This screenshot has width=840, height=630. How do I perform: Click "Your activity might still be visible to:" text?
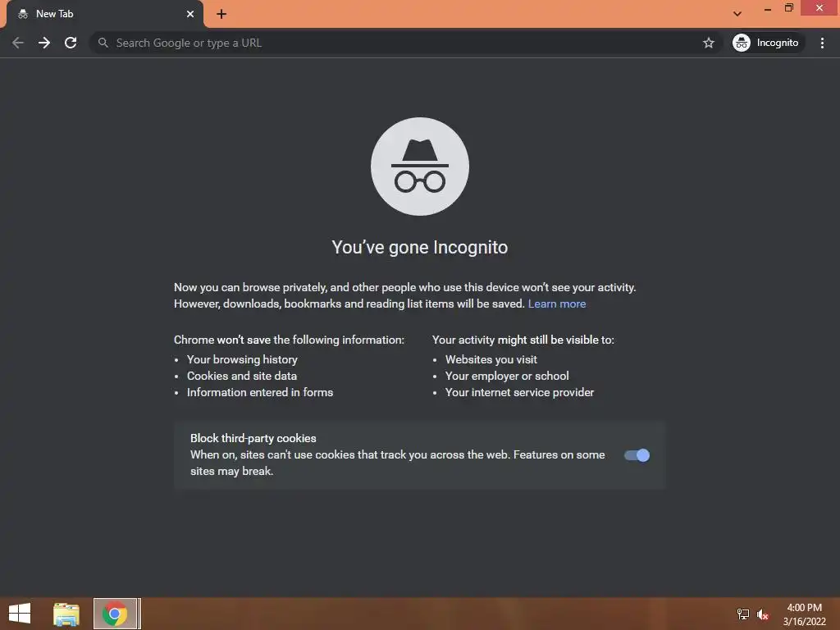(523, 340)
